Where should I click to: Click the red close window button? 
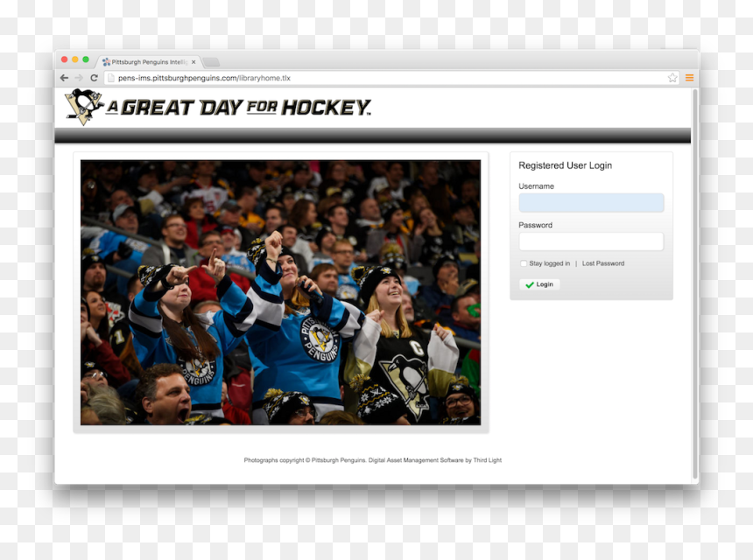click(x=64, y=59)
